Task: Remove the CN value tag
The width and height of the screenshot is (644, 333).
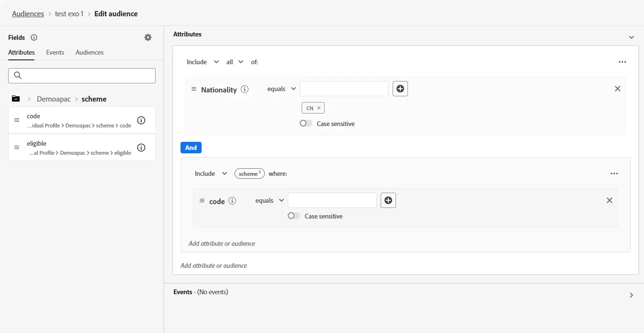Action: (x=319, y=108)
